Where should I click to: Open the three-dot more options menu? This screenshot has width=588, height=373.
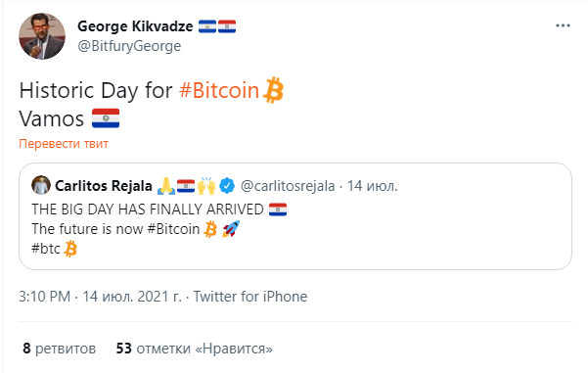coord(563,25)
